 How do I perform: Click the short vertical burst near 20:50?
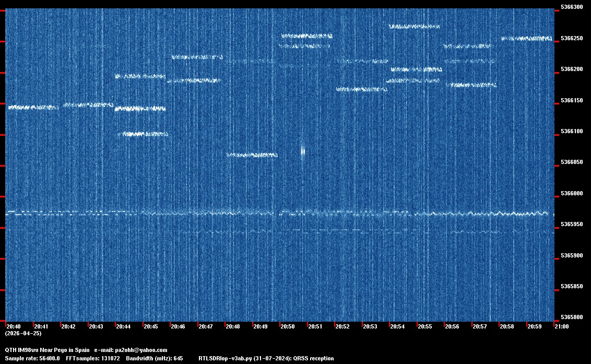303,151
